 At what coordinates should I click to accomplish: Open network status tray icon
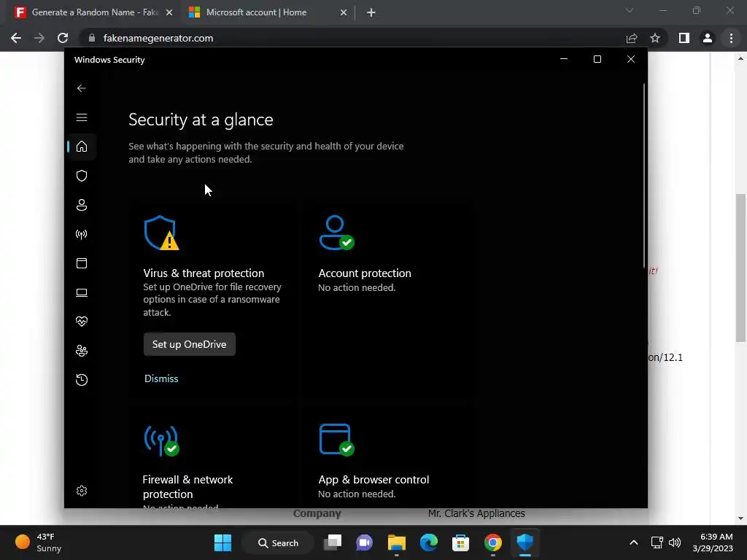click(657, 542)
